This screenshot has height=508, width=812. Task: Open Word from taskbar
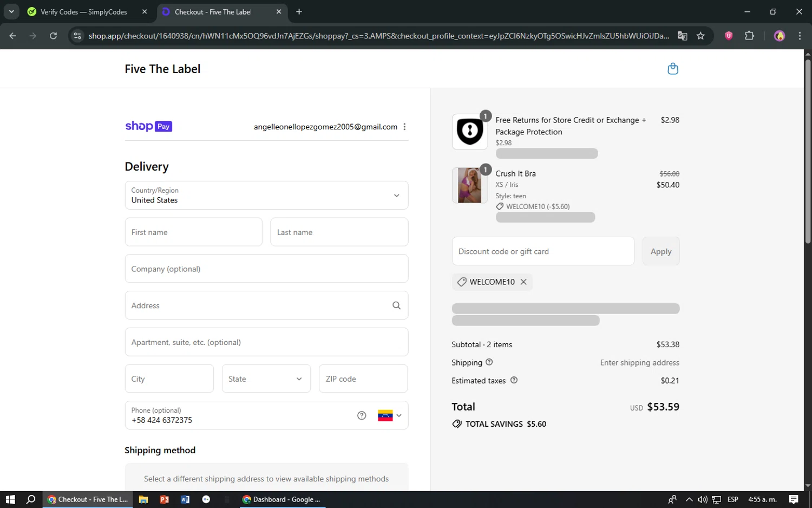pyautogui.click(x=185, y=499)
